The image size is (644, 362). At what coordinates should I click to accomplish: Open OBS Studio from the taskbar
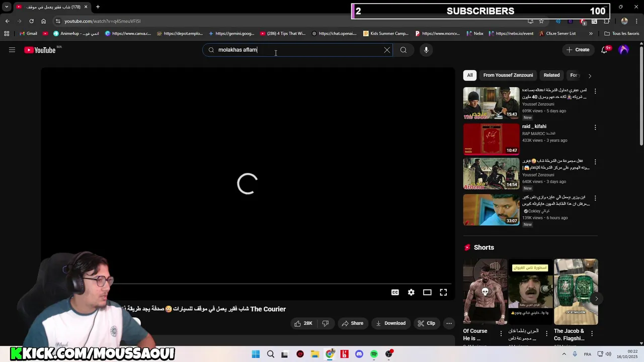pos(389,354)
